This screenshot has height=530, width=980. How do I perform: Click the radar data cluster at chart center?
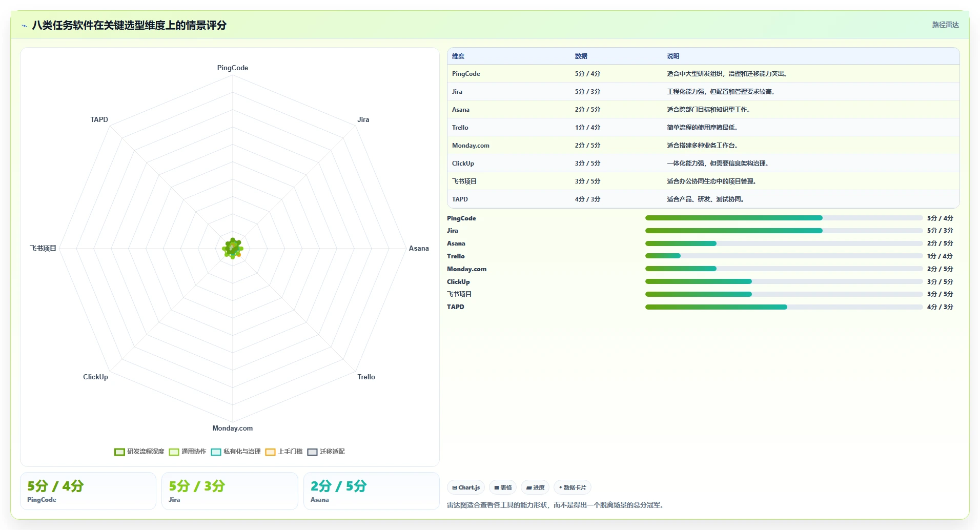(x=233, y=249)
